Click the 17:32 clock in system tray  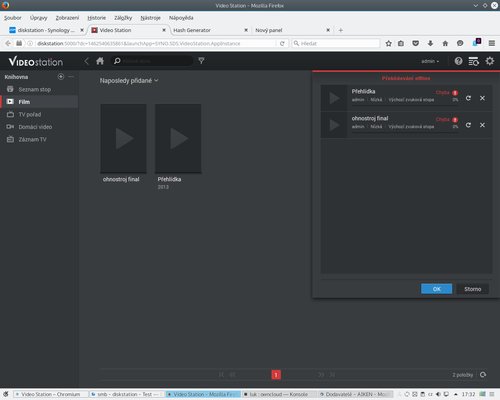click(x=468, y=394)
